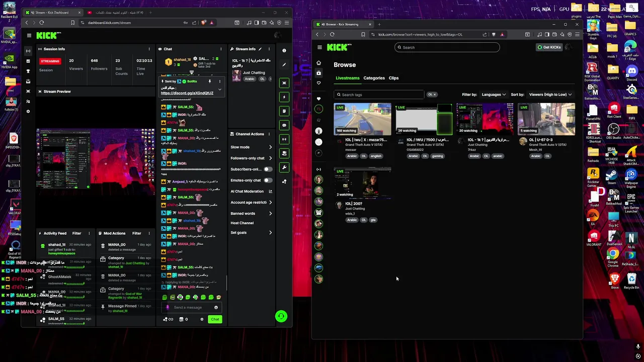
Task: Expand Account age restriction settings
Action: 270,202
